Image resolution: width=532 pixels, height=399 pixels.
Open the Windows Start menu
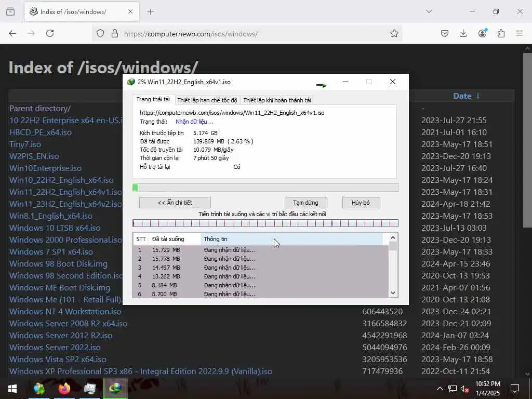pyautogui.click(x=12, y=389)
